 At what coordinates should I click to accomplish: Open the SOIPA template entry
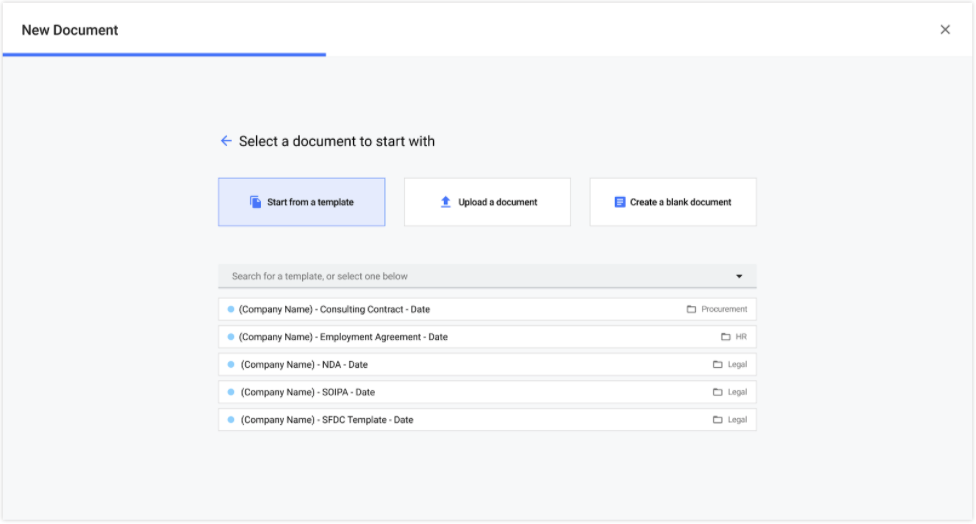[308, 392]
